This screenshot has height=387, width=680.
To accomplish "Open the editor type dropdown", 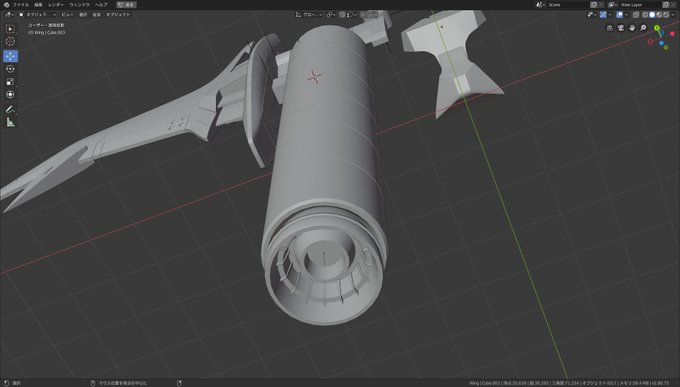I will point(9,15).
